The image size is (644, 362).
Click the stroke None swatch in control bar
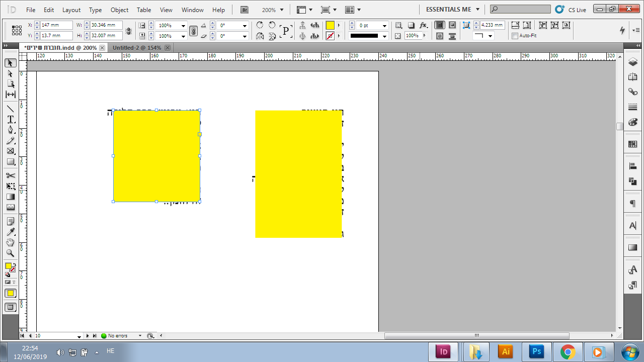pyautogui.click(x=330, y=36)
